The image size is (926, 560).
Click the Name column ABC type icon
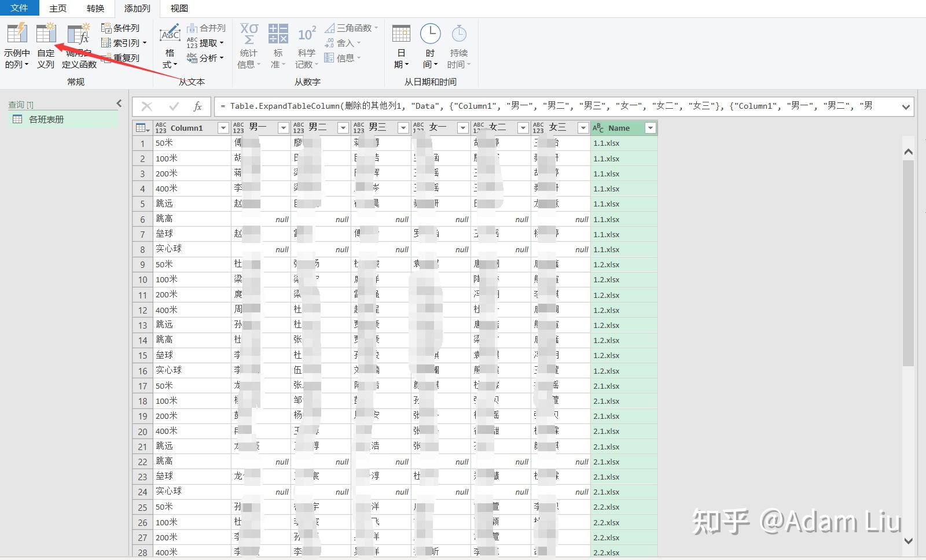click(x=598, y=128)
